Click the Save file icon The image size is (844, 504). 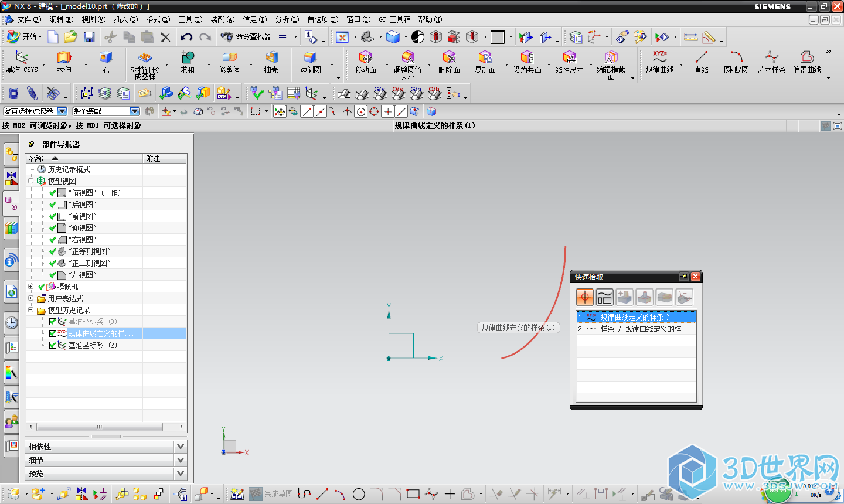point(89,37)
